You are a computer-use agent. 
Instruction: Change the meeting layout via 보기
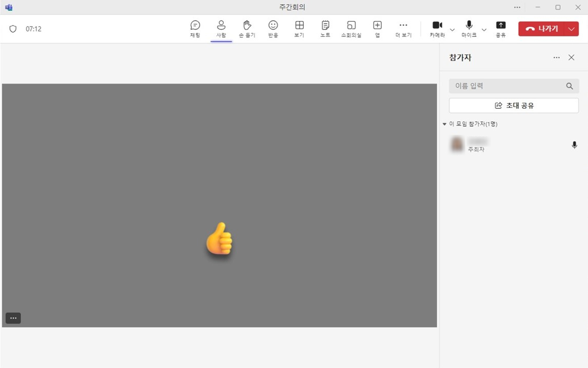(x=299, y=28)
